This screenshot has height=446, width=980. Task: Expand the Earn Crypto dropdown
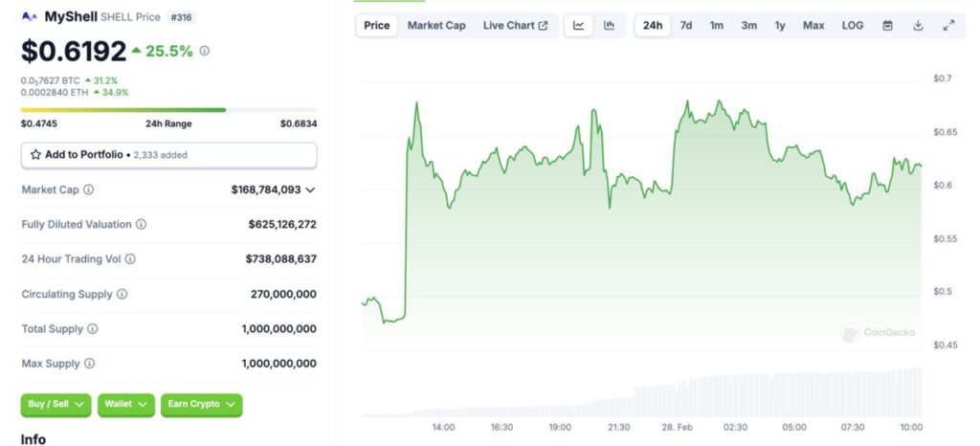[x=201, y=405]
